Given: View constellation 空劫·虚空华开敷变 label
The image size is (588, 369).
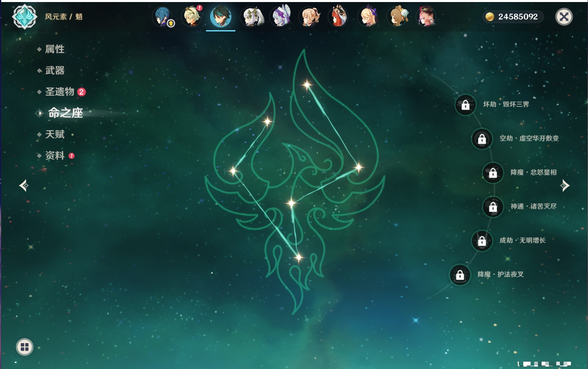Looking at the screenshot, I should (529, 138).
